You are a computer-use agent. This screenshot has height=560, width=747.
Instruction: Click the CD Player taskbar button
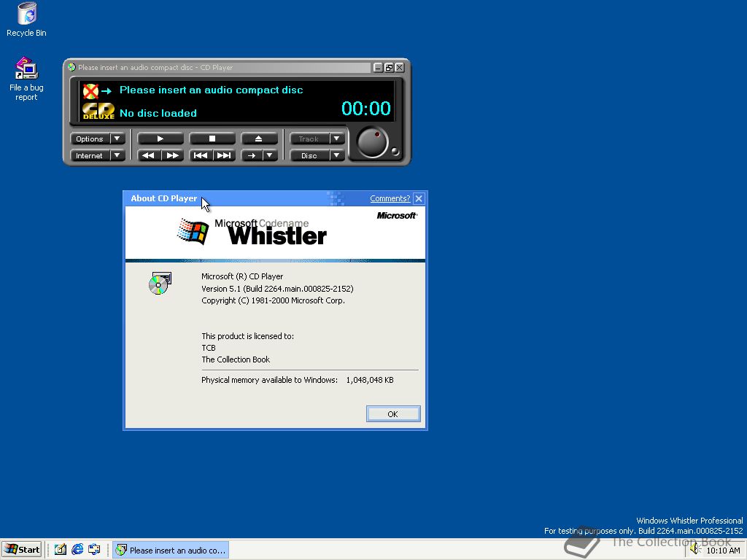coord(171,550)
